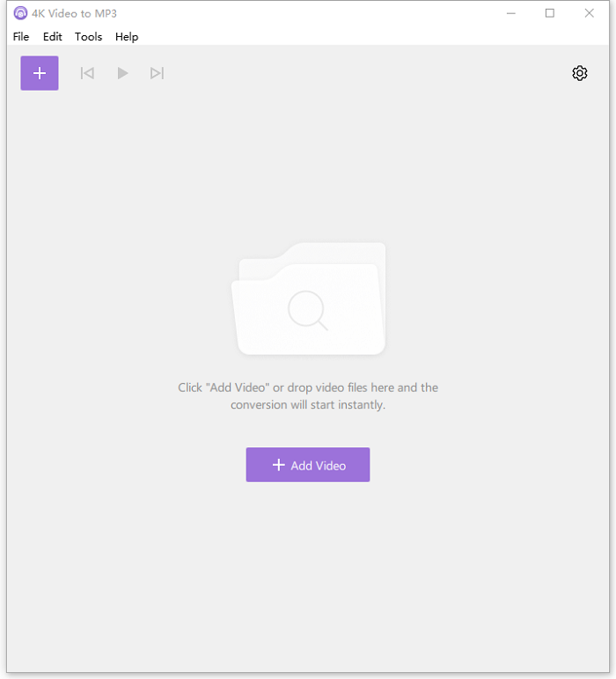Click the 4K Video to MP3 app logo
The image size is (616, 679).
click(20, 13)
